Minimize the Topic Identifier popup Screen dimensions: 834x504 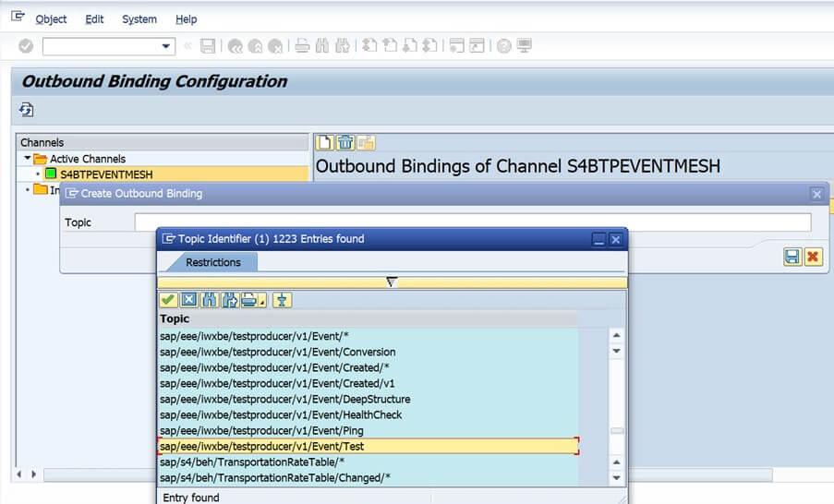pos(598,240)
